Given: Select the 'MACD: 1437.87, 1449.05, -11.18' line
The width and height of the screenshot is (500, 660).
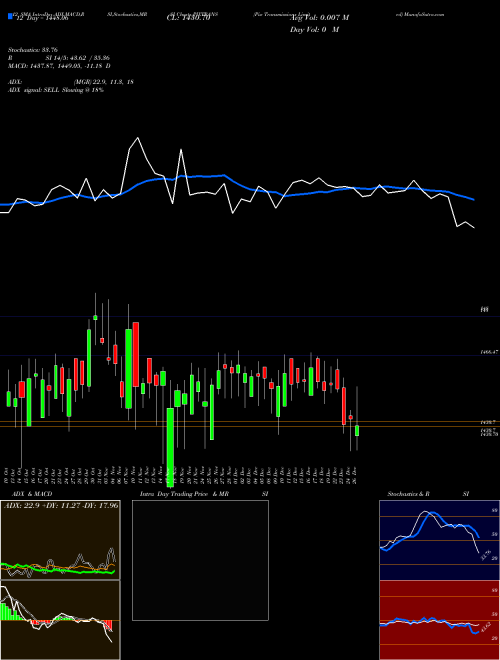Looking at the screenshot, I should (x=56, y=66).
